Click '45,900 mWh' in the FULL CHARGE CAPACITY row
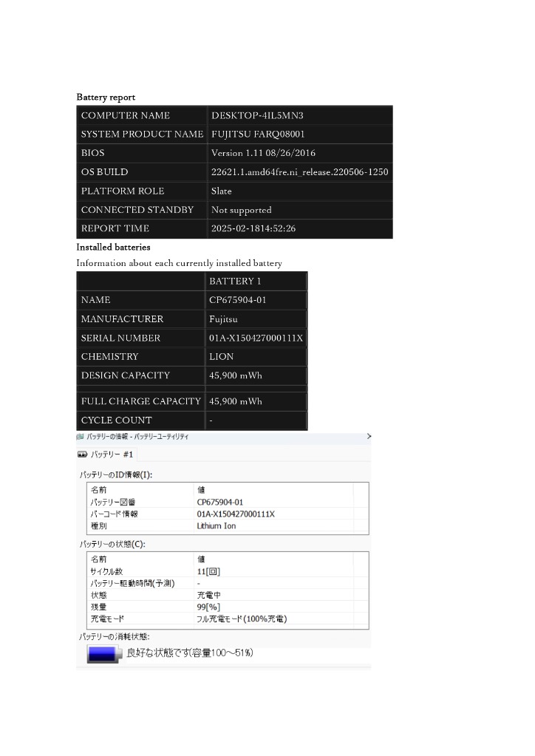The image size is (535, 756). click(x=236, y=401)
